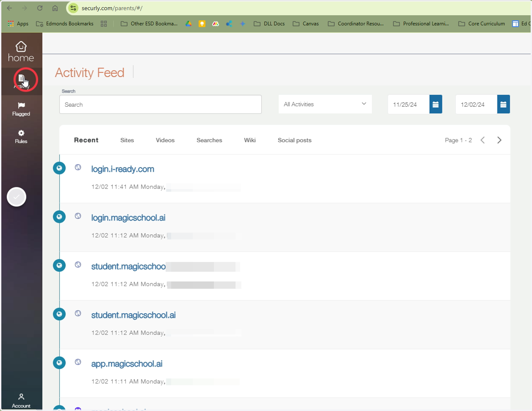The height and width of the screenshot is (411, 532).
Task: Switch to the Sites tab
Action: [x=127, y=140]
